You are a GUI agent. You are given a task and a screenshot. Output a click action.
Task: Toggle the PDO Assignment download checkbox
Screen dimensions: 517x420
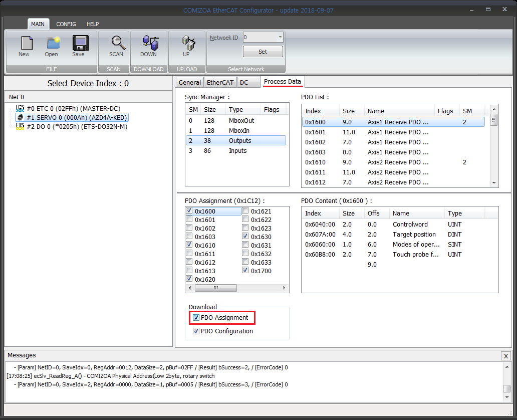(x=196, y=318)
